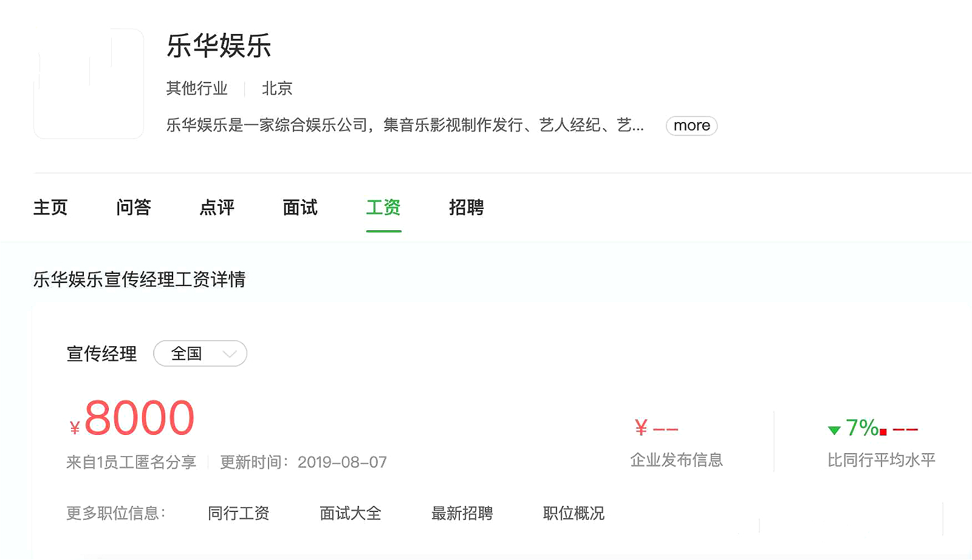The image size is (972, 560).
Task: Click the more button to expand company description
Action: (x=691, y=126)
